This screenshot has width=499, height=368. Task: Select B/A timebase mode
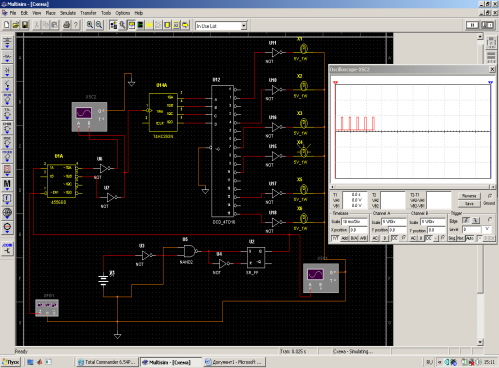click(354, 238)
